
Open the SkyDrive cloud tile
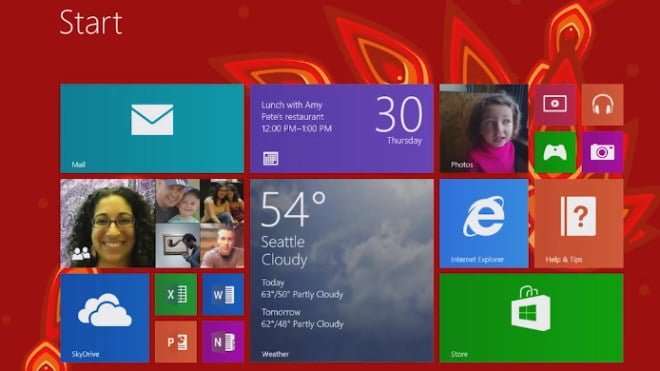[x=104, y=318]
